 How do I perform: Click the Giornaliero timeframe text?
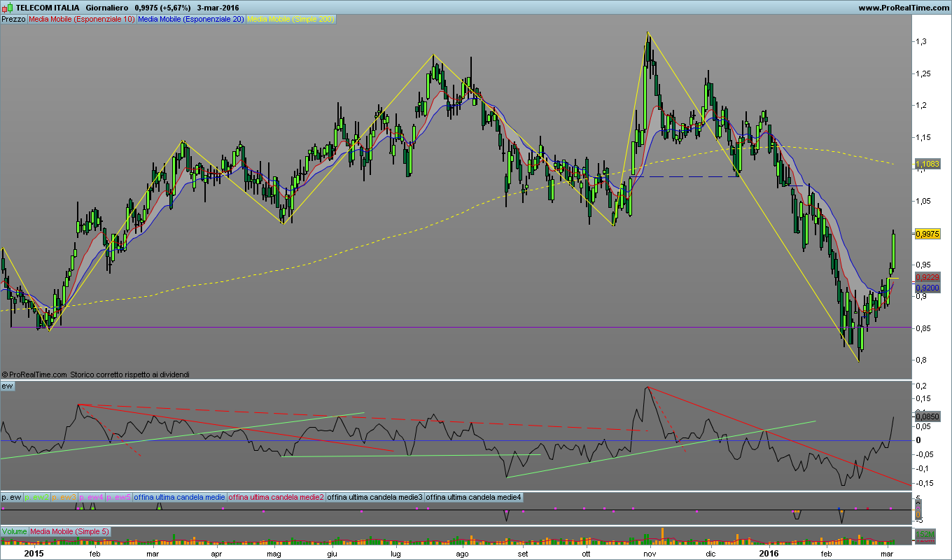click(107, 8)
